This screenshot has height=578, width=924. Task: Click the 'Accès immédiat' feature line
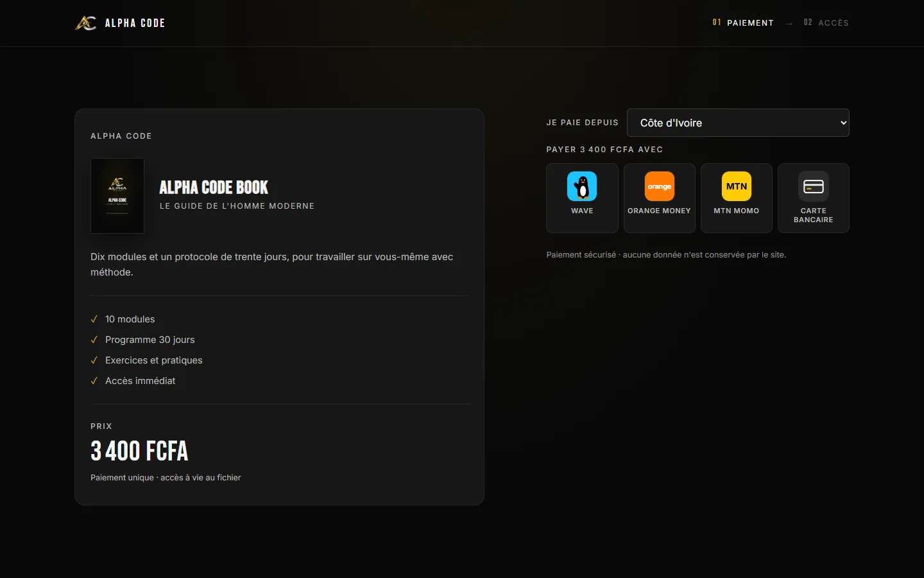click(x=140, y=381)
